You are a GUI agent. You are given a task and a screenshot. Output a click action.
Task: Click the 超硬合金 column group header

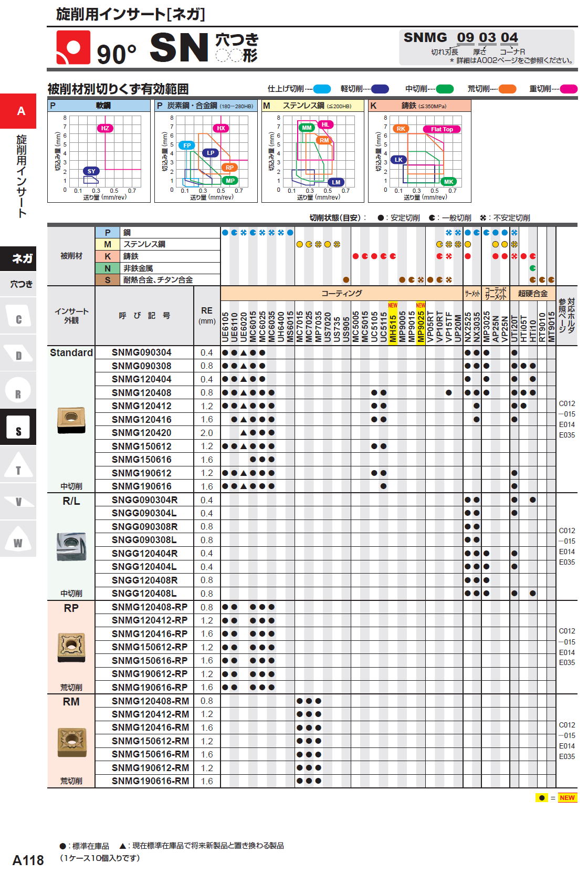click(533, 293)
